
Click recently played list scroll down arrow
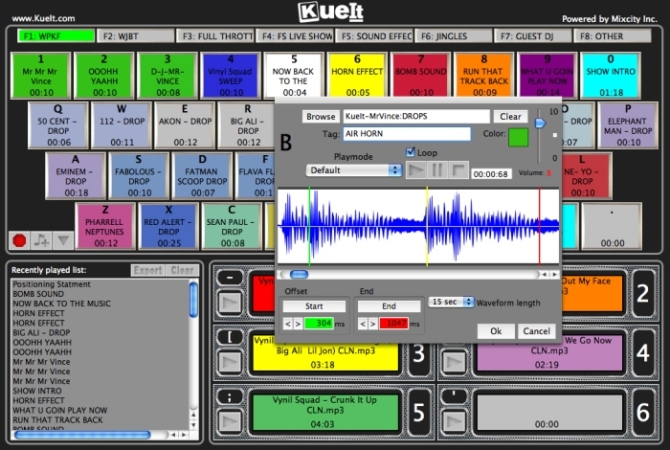pos(194,425)
